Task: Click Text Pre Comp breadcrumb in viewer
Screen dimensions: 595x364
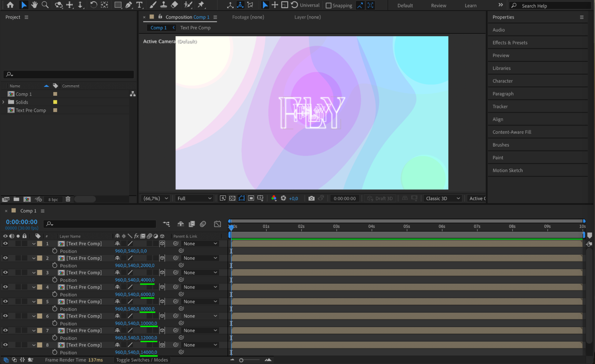Action: [x=195, y=28]
